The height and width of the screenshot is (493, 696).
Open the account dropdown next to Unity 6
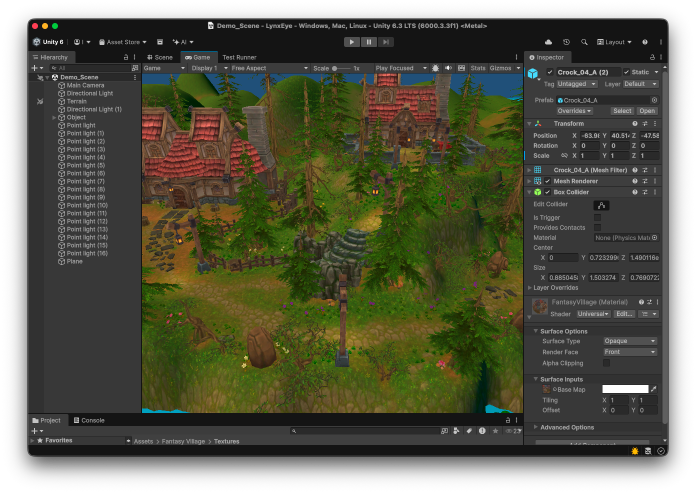[82, 42]
